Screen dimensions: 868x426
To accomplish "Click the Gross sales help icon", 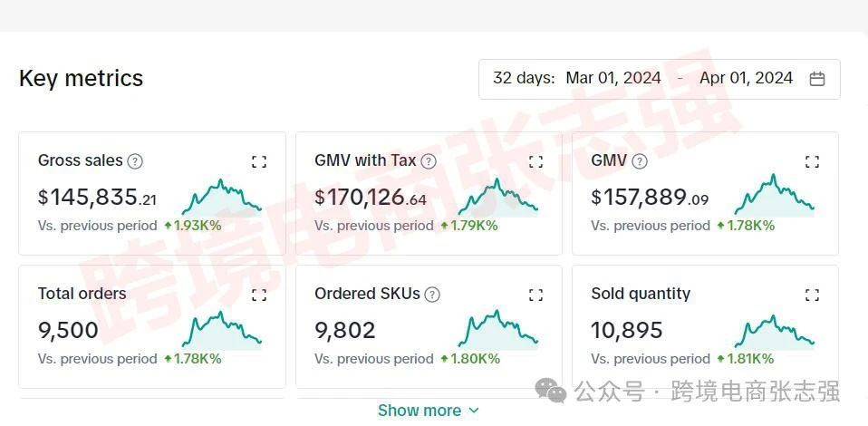I will [x=135, y=161].
